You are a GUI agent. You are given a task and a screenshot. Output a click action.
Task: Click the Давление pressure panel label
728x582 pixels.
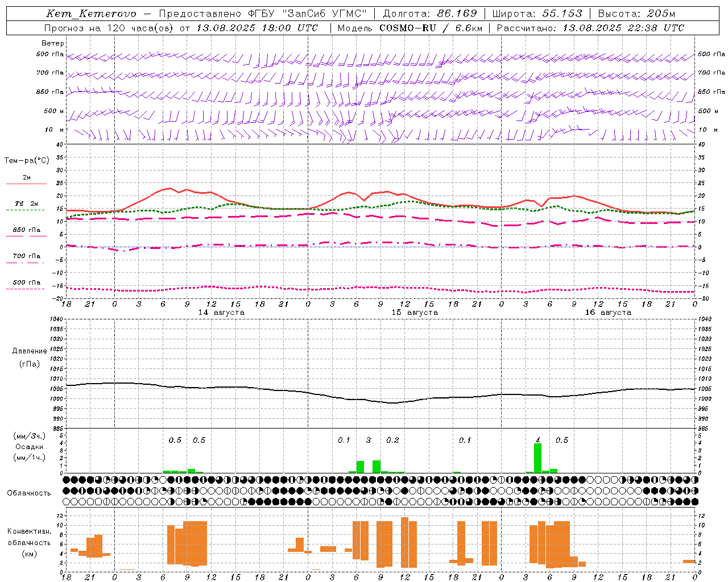tap(30, 351)
